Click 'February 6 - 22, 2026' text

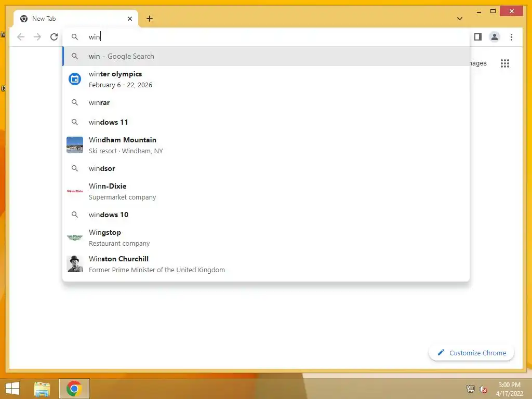[121, 85]
